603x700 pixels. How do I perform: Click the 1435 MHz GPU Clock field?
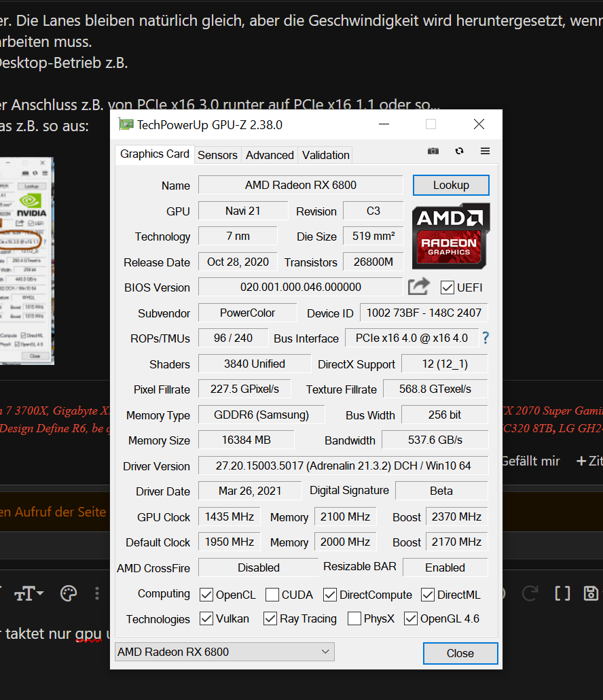230,517
